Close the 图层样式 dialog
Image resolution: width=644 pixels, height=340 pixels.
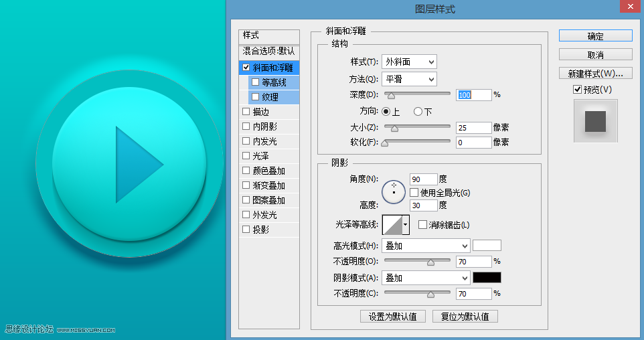(x=631, y=6)
